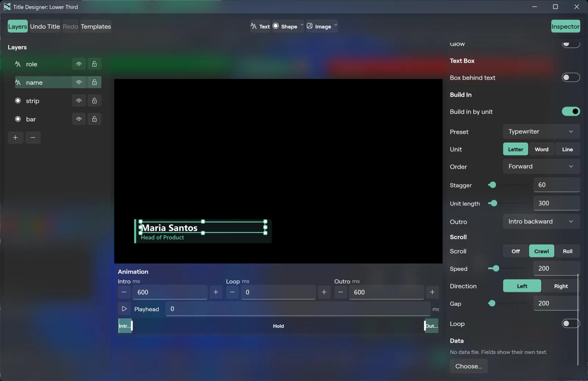
Task: Set scroll direction to Right
Action: pos(561,286)
